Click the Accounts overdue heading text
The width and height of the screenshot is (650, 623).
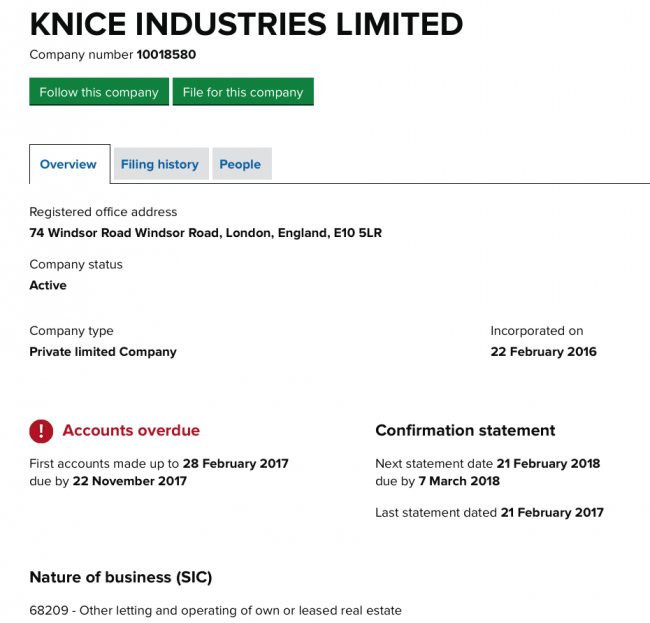131,431
